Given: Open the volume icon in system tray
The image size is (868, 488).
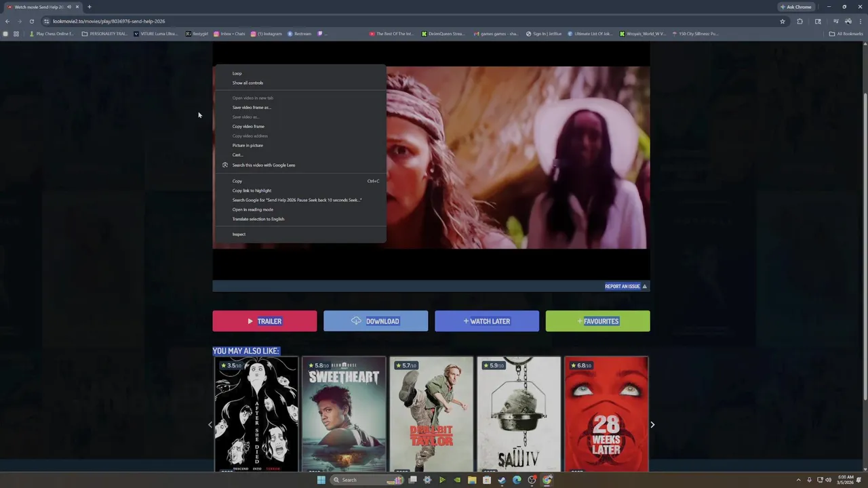Looking at the screenshot, I should coord(828,480).
